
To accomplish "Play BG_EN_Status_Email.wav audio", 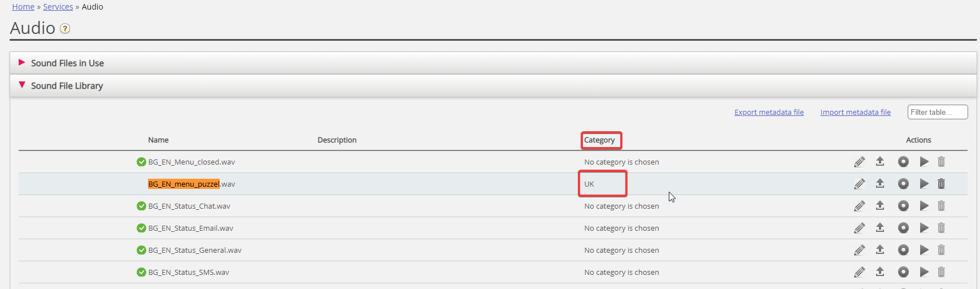I will point(924,228).
